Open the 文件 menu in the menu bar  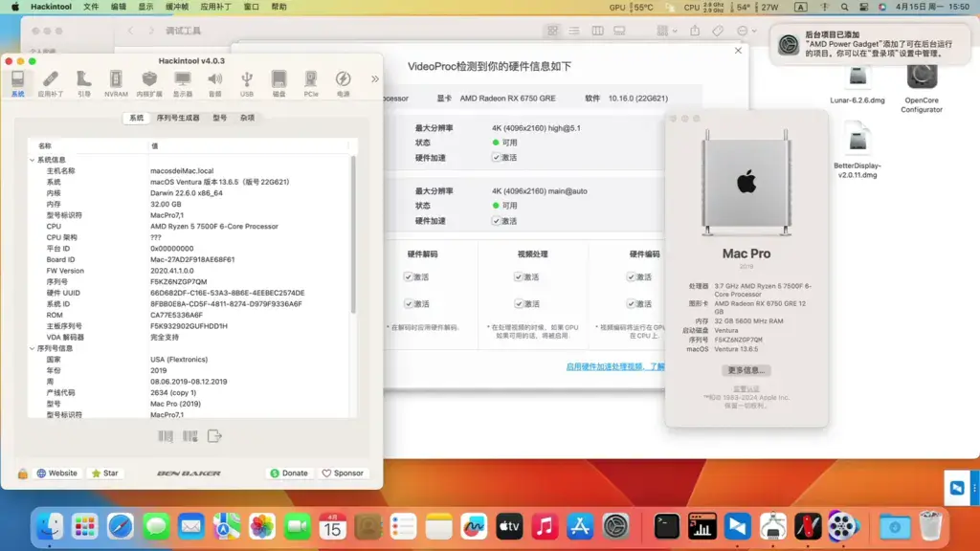coord(91,7)
